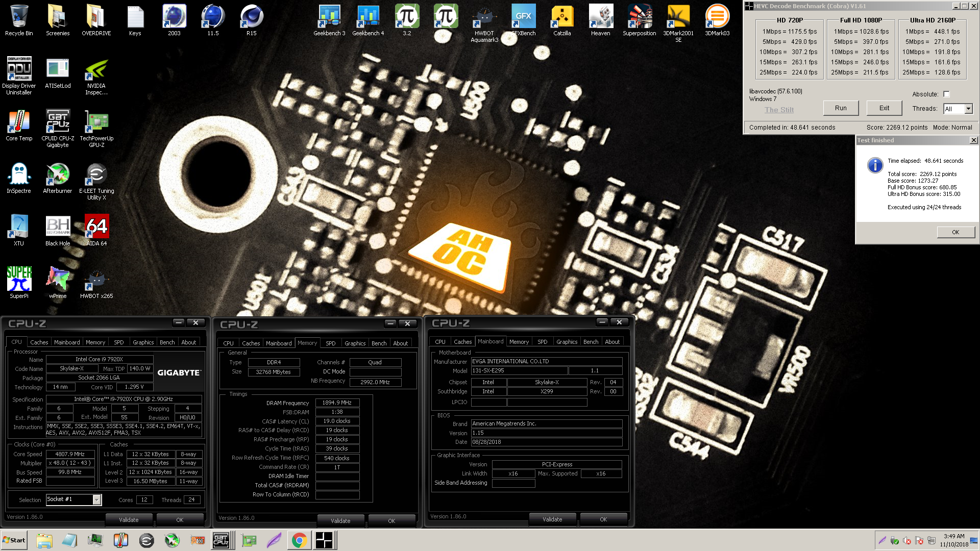Click OK in Test finished dialog
Image resolution: width=980 pixels, height=551 pixels.
coord(955,232)
